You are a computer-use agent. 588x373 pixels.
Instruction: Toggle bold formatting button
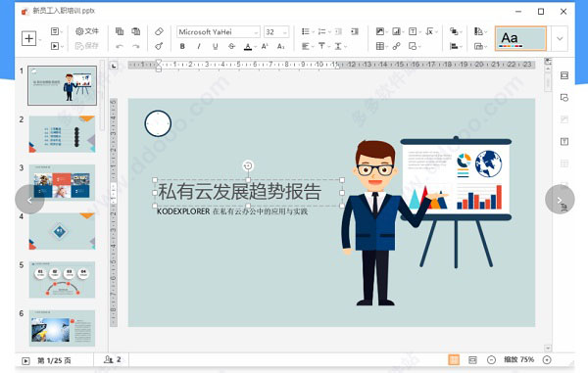point(182,46)
